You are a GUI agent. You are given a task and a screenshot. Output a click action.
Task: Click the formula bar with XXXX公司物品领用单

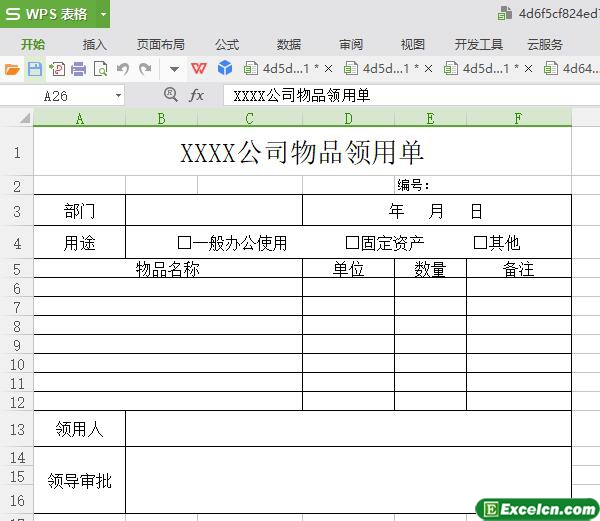tap(411, 95)
